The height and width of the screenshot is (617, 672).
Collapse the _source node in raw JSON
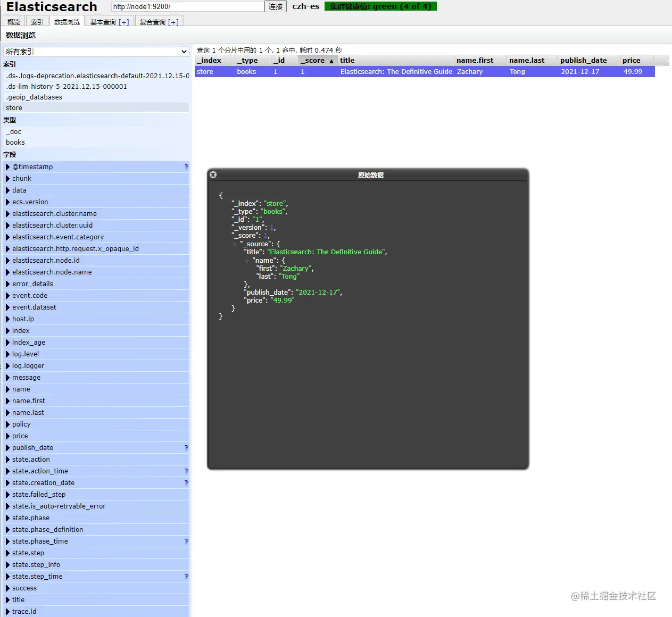point(235,245)
